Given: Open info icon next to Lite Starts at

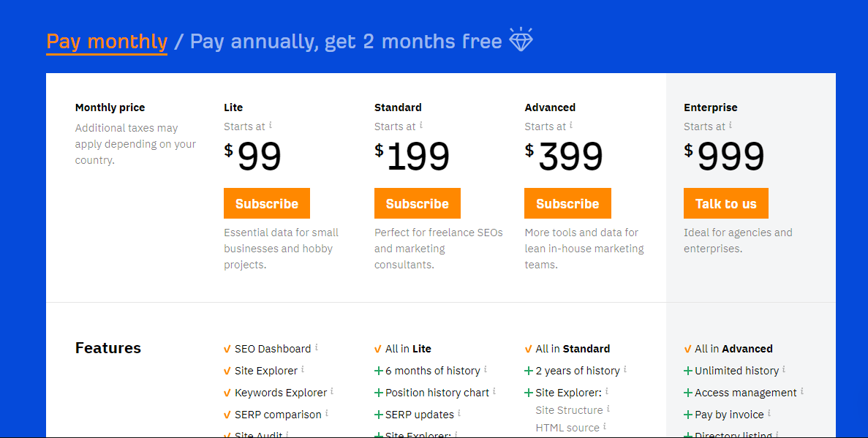Looking at the screenshot, I should 270,125.
